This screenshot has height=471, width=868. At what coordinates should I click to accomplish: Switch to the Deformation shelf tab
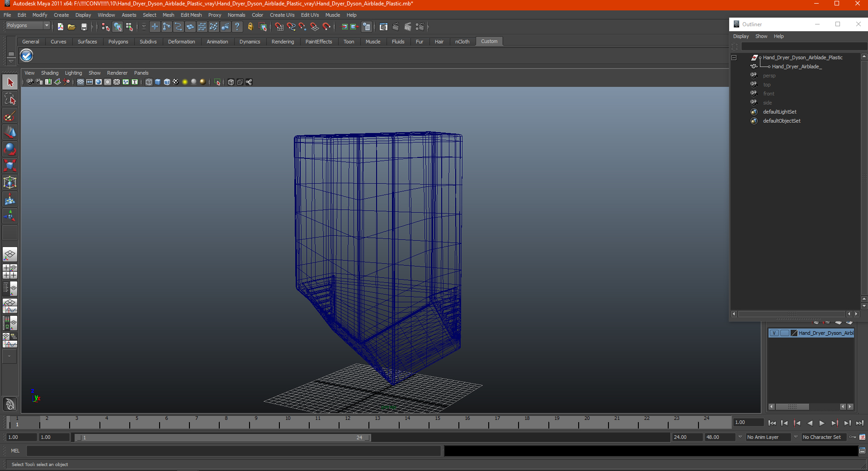pyautogui.click(x=181, y=42)
